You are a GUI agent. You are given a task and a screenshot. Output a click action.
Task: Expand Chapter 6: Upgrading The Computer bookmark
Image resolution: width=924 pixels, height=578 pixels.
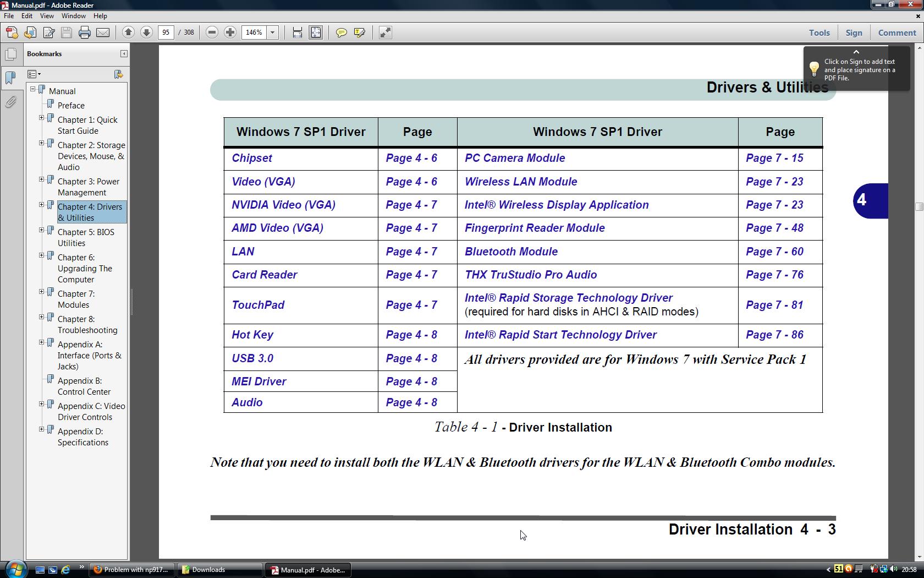(x=41, y=255)
